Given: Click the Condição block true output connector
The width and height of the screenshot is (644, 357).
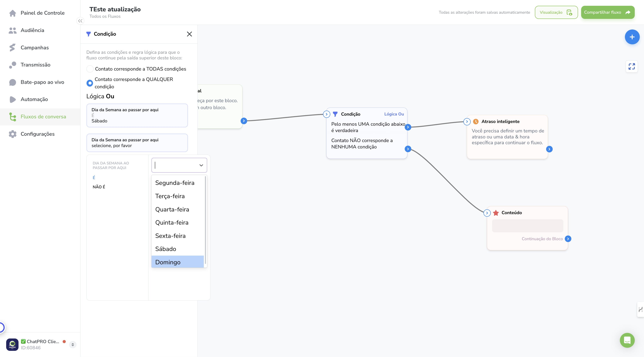Looking at the screenshot, I should click(x=408, y=127).
